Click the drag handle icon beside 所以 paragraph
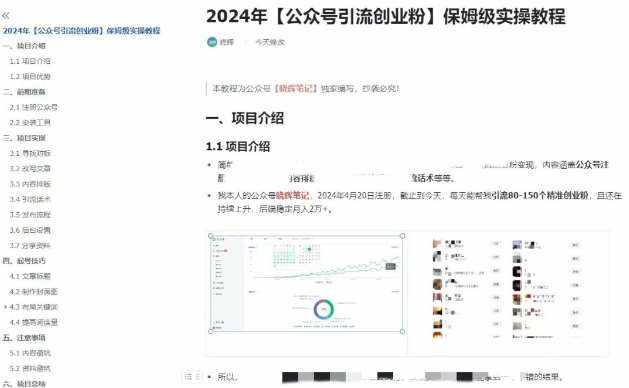Image resolution: width=629 pixels, height=388 pixels. pos(198,376)
